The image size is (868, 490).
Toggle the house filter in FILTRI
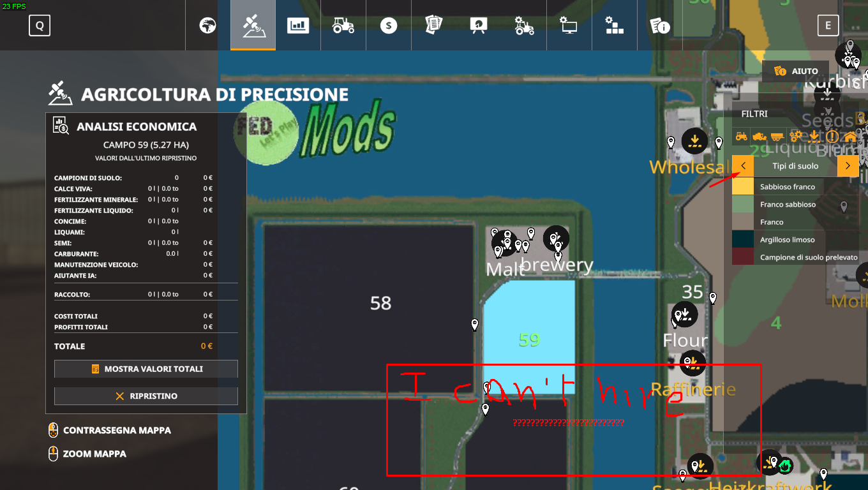tap(851, 136)
